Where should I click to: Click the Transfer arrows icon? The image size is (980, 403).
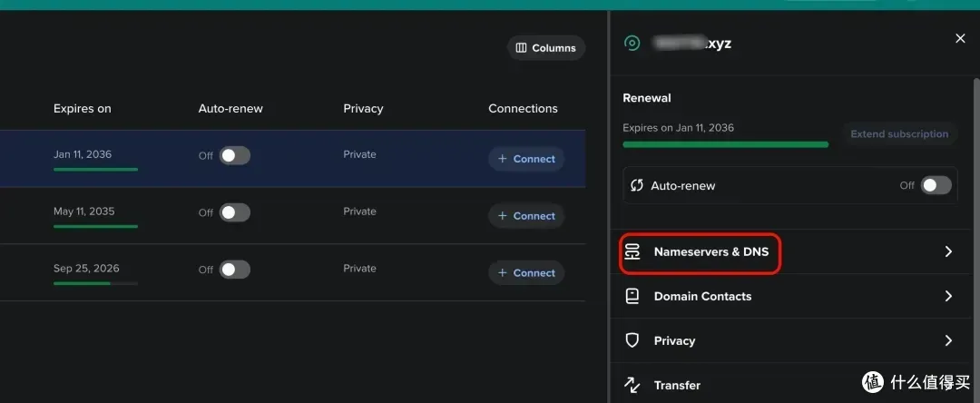(632, 385)
